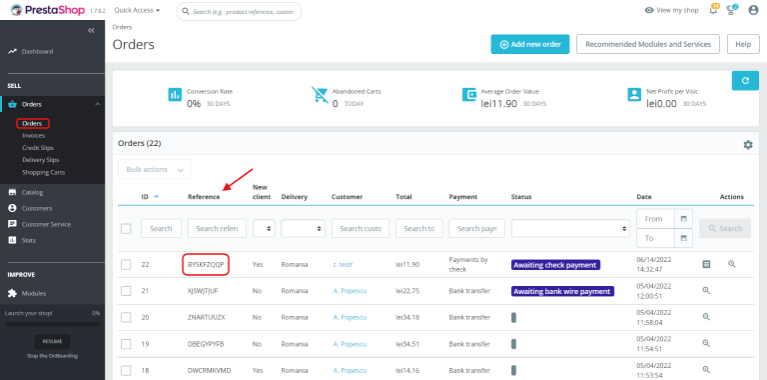Open the Quick Access dropdown
This screenshot has height=380, width=767.
click(x=137, y=10)
